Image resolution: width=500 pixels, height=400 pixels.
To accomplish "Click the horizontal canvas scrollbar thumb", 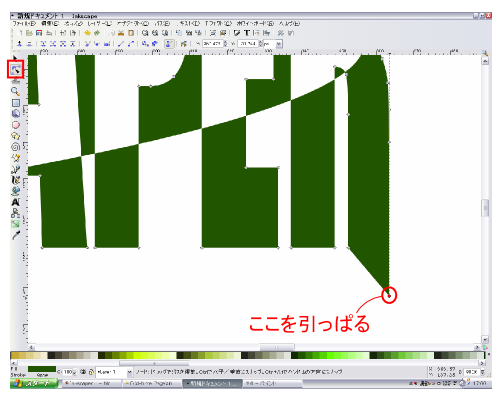I will pyautogui.click(x=277, y=347).
